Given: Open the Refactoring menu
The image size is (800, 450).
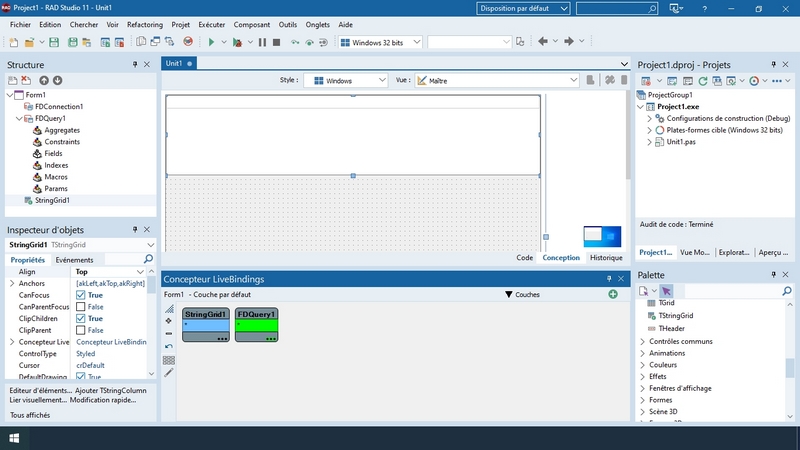Looking at the screenshot, I should tap(145, 23).
